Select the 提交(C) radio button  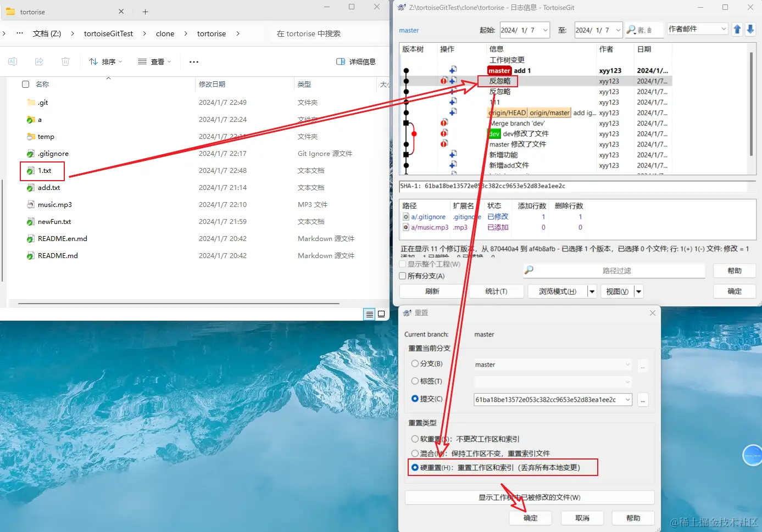coord(415,399)
